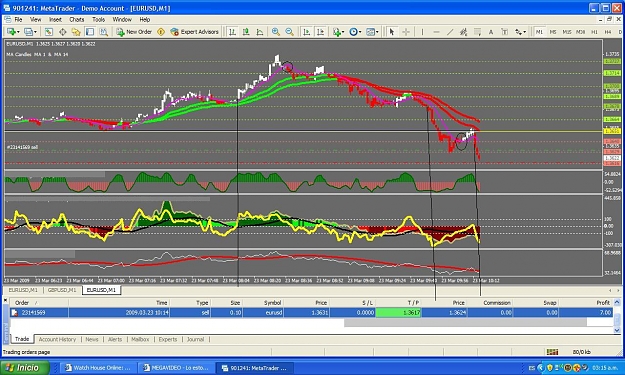Click the Zoom Out magnifier icon
Image resolution: width=625 pixels, height=375 pixels.
coord(289,32)
